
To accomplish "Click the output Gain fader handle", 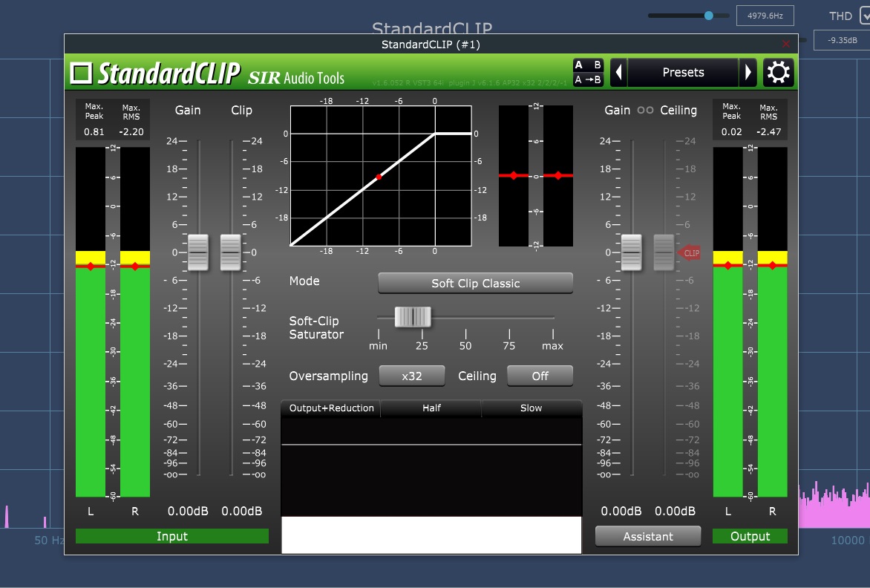I will pyautogui.click(x=632, y=252).
